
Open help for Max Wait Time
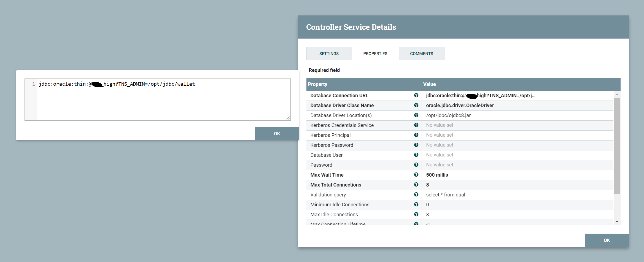coord(416,175)
